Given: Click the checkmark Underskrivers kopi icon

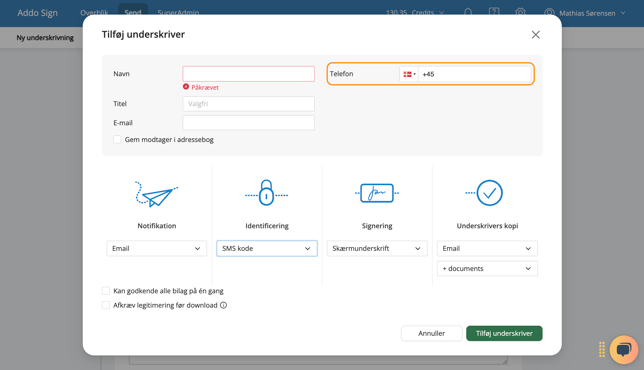Looking at the screenshot, I should pyautogui.click(x=485, y=193).
